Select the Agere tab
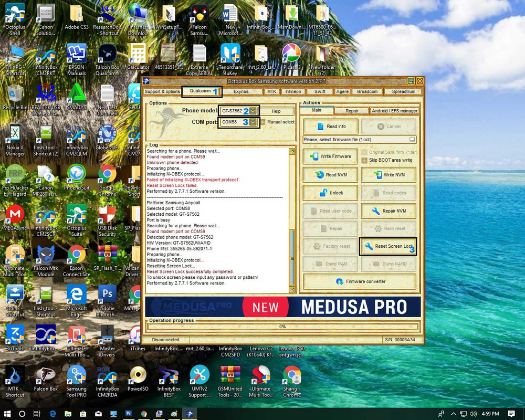This screenshot has width=525, height=420. click(x=342, y=91)
